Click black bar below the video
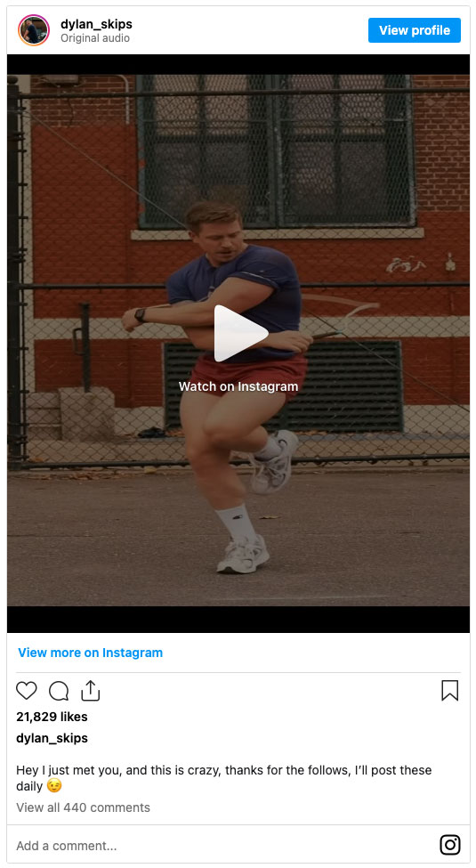Viewport: 476px width, 868px height. [238, 619]
